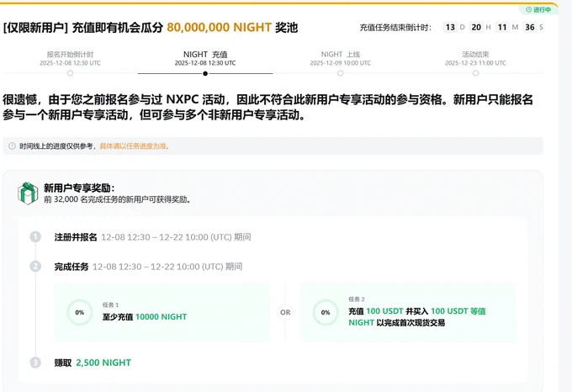The image size is (572, 392).
Task: Select the 活动结束 timeline marker
Action: click(x=475, y=73)
